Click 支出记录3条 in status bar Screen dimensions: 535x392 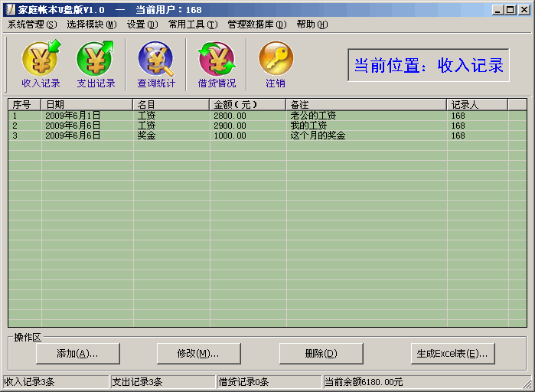tap(163, 382)
